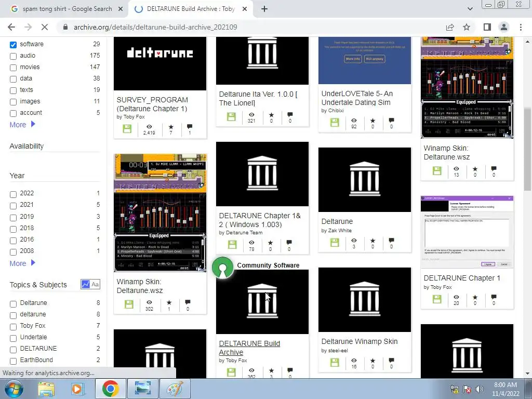Open Deltarune by Zak White item
This screenshot has width=532, height=399.
(337, 221)
